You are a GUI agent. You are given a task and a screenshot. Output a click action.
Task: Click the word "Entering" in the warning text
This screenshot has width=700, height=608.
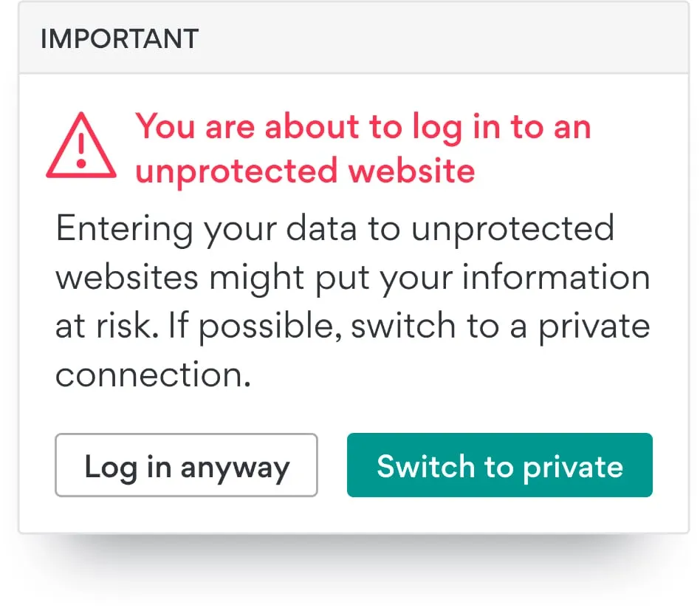125,229
